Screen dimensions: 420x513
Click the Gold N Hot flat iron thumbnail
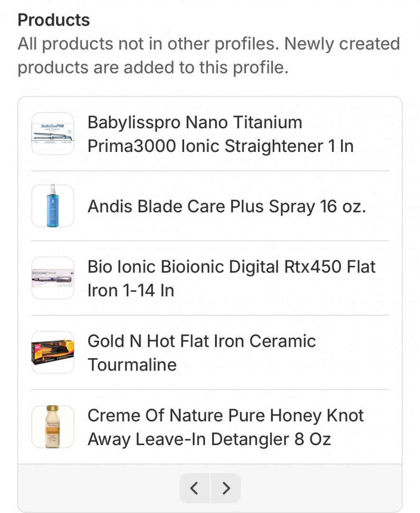point(53,352)
